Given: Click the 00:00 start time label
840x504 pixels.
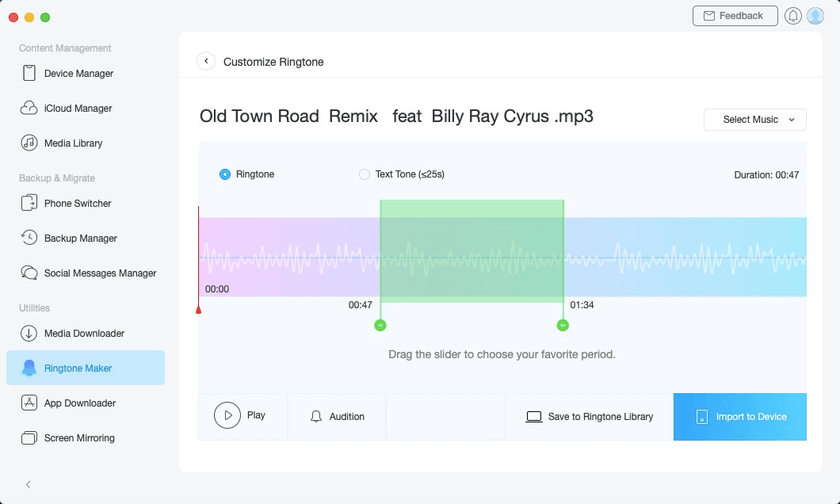Looking at the screenshot, I should (x=217, y=288).
